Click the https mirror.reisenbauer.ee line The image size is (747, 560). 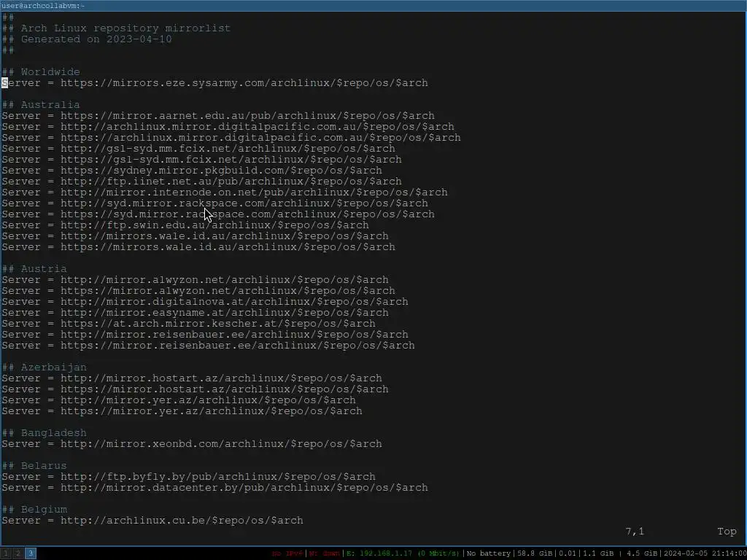pyautogui.click(x=208, y=346)
